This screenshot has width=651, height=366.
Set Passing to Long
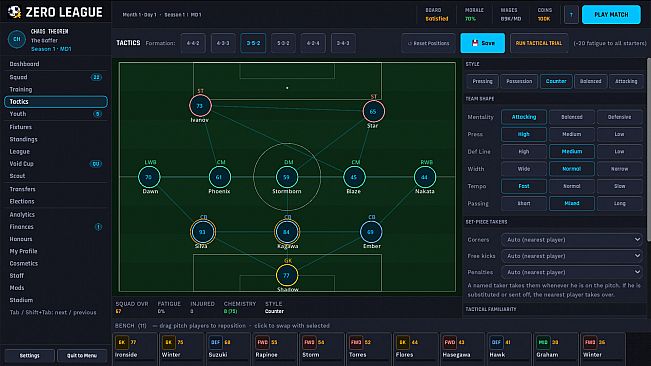pos(619,203)
